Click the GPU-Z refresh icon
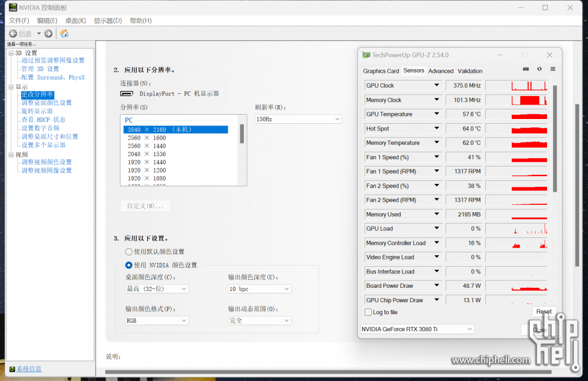Screen dimensions: 588x381 (539, 69)
